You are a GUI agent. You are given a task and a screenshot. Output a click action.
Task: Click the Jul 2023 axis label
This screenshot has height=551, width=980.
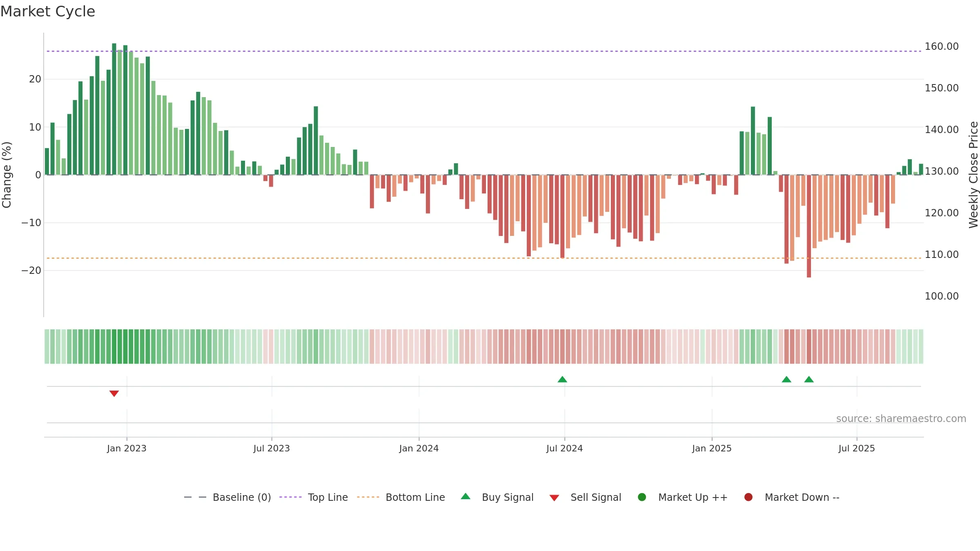coord(272,448)
